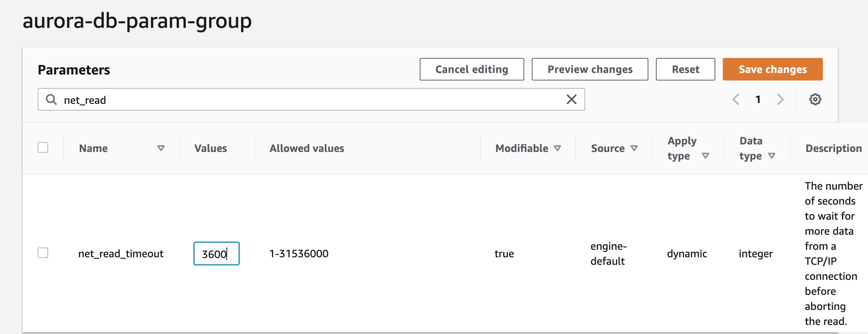Click Preview changes button
868x334 pixels.
point(590,69)
